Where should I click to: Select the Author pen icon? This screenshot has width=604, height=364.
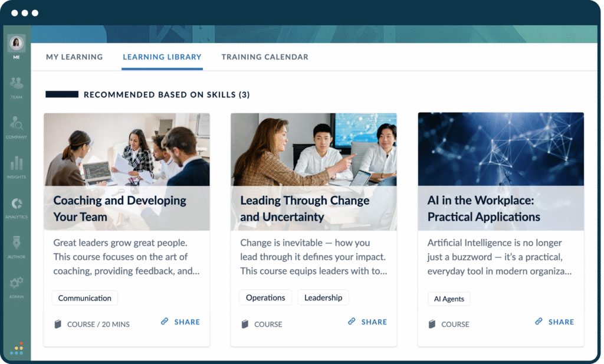16,242
